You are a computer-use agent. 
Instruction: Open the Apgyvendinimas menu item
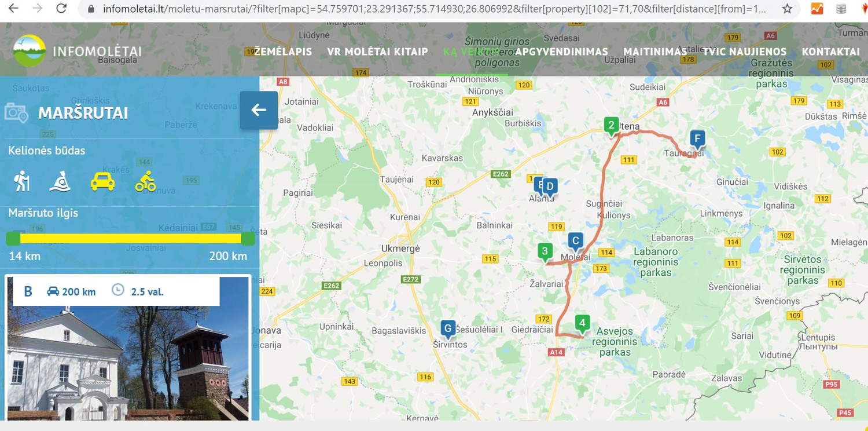(561, 52)
